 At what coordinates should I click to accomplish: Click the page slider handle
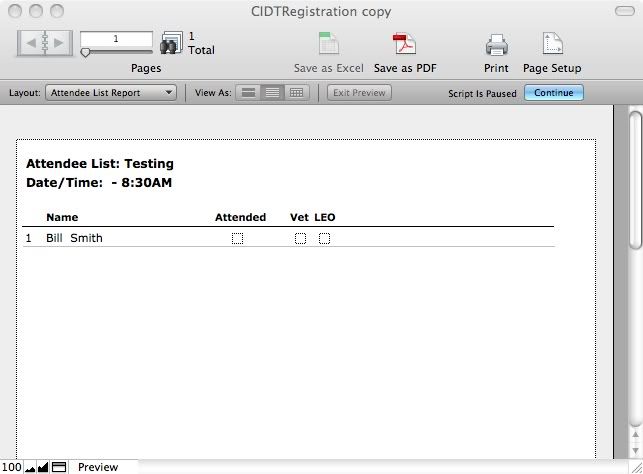pyautogui.click(x=85, y=52)
